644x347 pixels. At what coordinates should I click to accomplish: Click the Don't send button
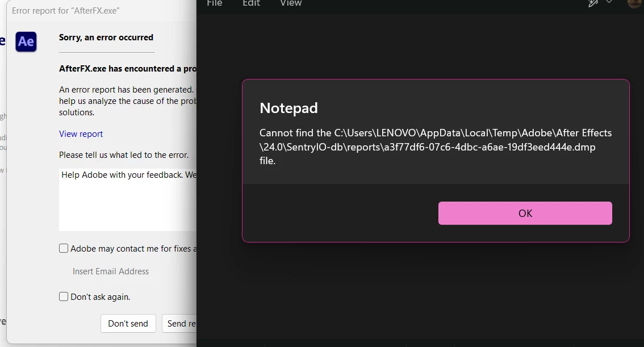coord(128,324)
